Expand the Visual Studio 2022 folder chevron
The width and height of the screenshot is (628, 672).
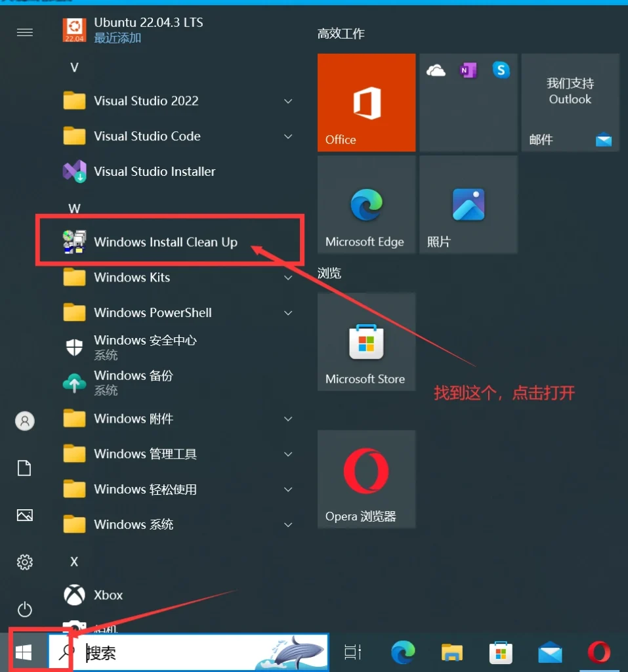[x=289, y=101]
